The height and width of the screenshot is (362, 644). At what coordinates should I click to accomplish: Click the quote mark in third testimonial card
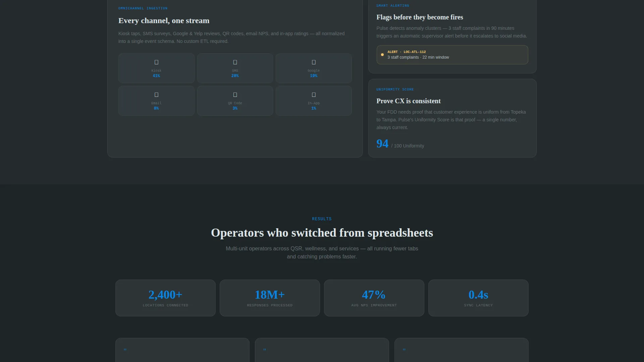[x=404, y=350]
